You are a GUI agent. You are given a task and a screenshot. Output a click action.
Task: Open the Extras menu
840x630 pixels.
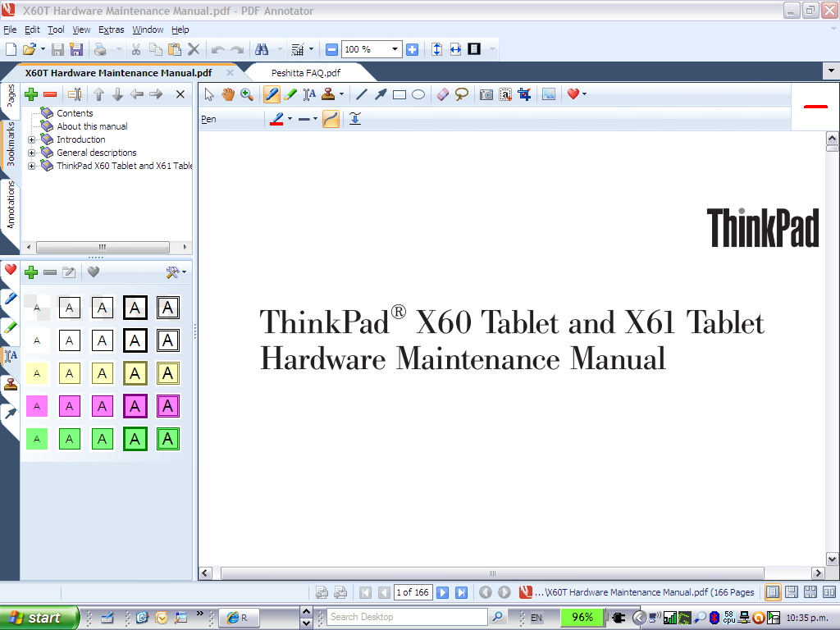[111, 30]
